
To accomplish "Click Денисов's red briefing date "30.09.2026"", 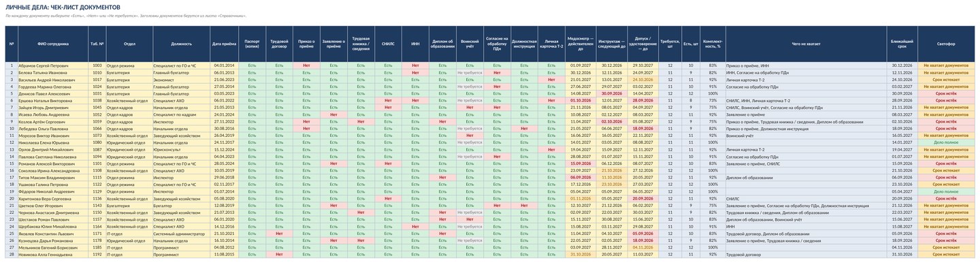I will 612,93.
